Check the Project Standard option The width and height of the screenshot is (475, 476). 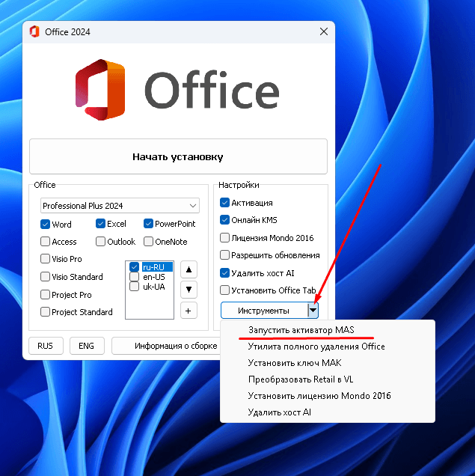[x=45, y=312]
